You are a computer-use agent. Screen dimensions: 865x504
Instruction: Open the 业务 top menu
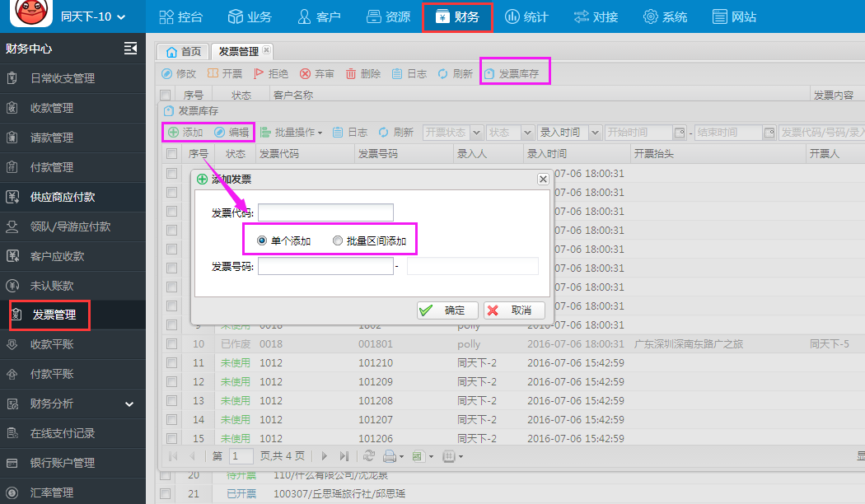pos(250,17)
